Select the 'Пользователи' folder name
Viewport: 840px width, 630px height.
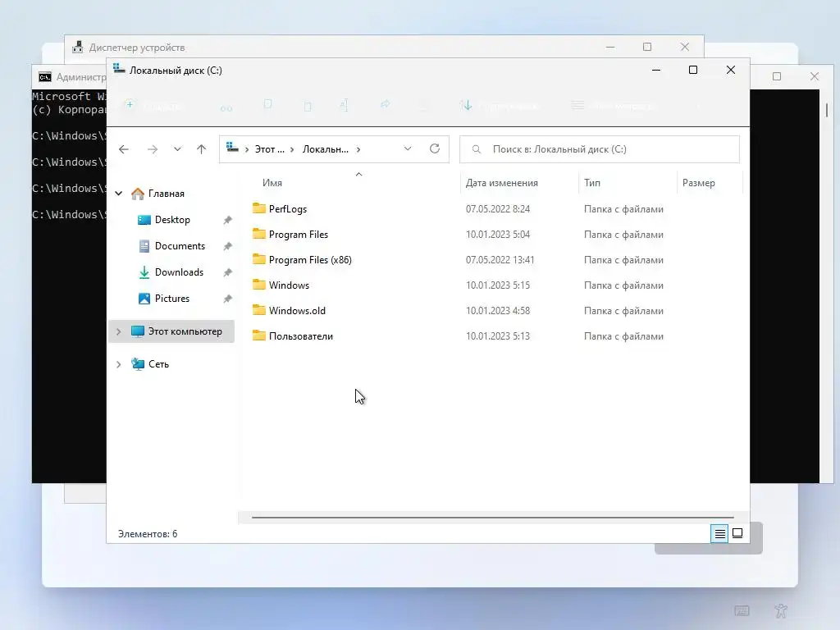[x=301, y=336]
